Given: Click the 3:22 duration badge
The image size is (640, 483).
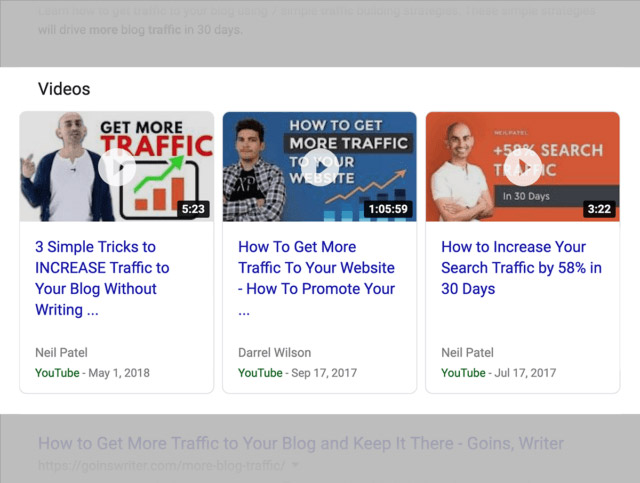Looking at the screenshot, I should pos(597,209).
